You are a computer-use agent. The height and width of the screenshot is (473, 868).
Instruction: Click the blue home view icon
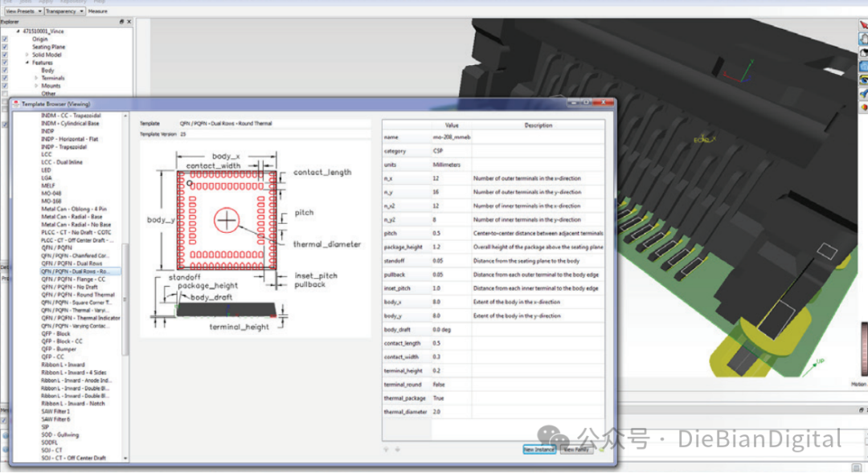[863, 67]
